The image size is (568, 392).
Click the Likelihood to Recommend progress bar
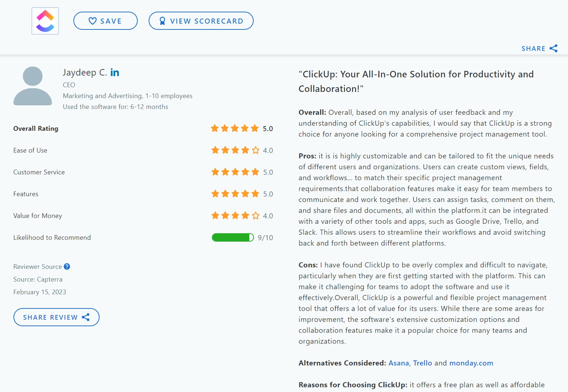[x=233, y=237]
